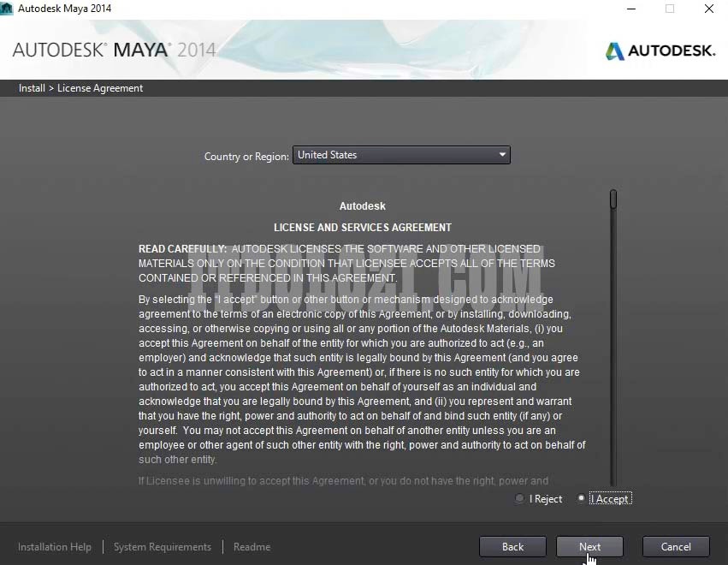Cancel the Maya installation
The width and height of the screenshot is (728, 565).
coord(676,547)
